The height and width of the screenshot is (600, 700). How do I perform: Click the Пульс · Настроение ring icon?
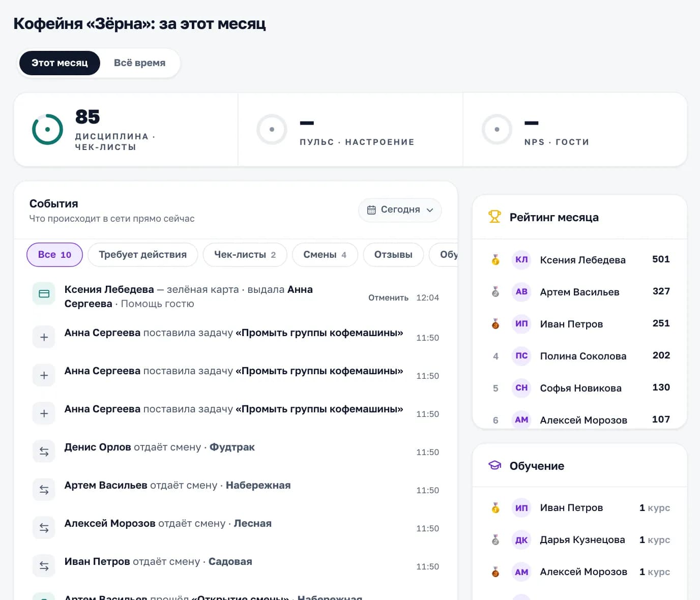[x=272, y=129]
